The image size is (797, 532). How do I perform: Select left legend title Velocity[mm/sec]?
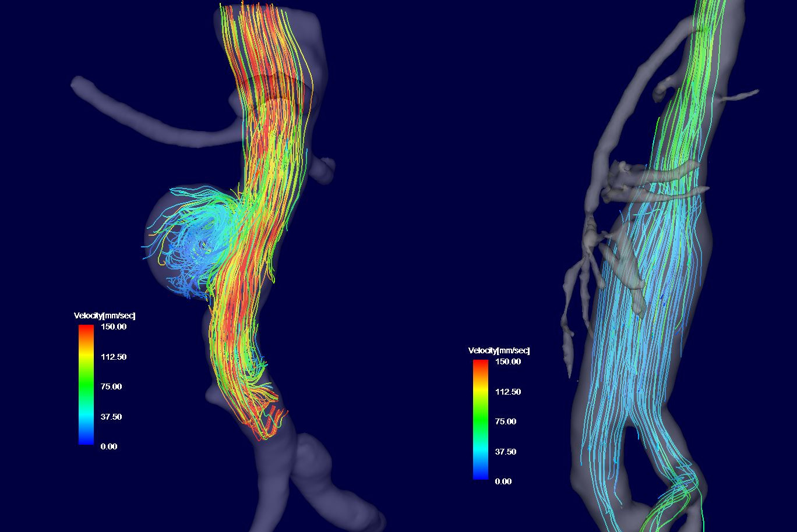[x=104, y=315]
